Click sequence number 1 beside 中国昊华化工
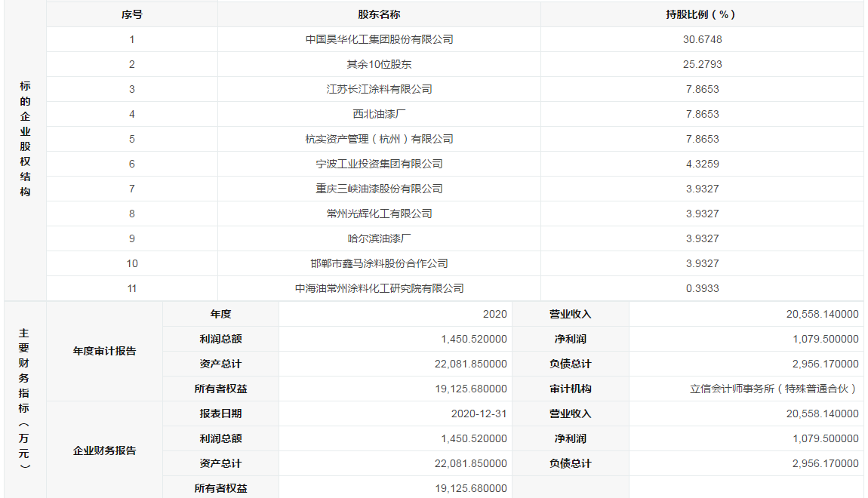This screenshot has width=868, height=498. point(132,39)
